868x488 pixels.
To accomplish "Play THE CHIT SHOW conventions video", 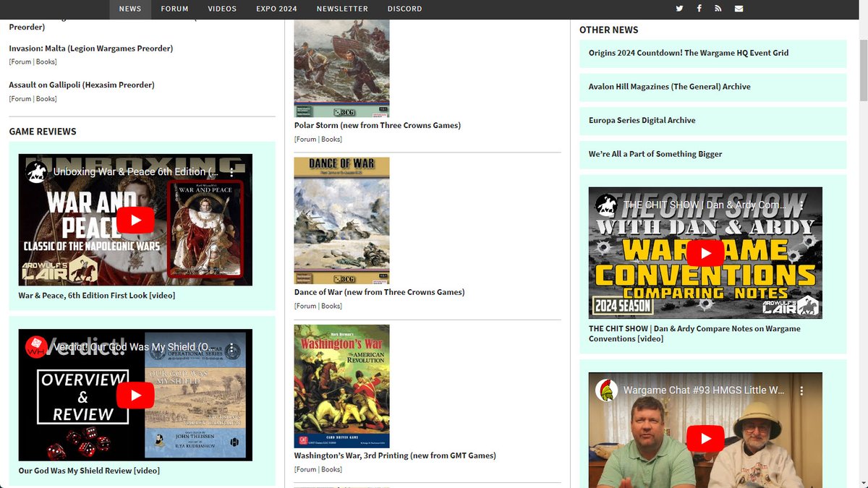I will click(x=705, y=253).
